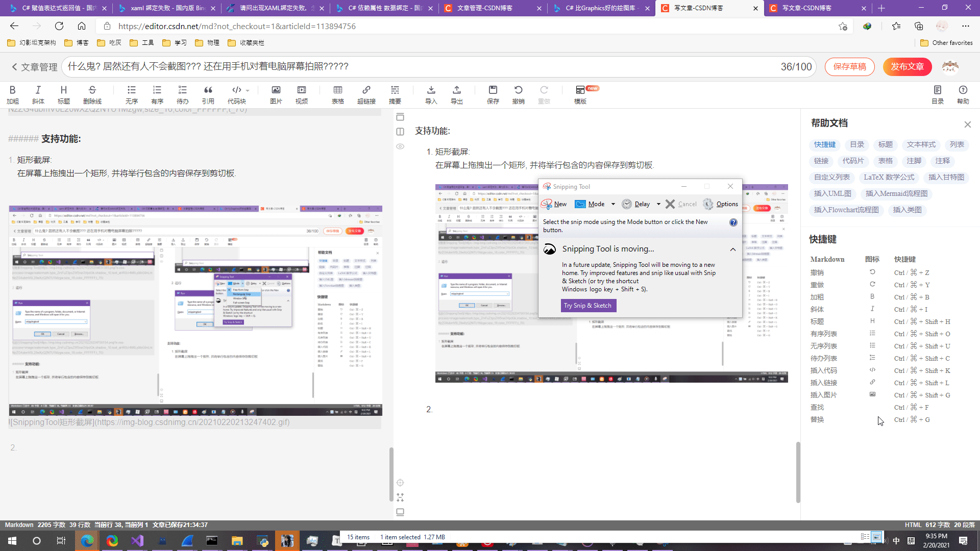
Task: Expand the Mode dropdown in Snipping Tool
Action: (612, 204)
